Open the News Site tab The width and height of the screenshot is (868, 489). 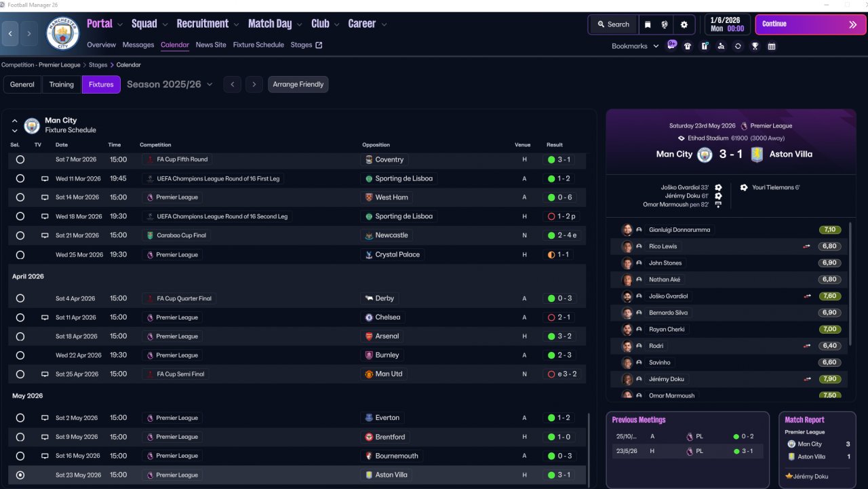(x=211, y=45)
